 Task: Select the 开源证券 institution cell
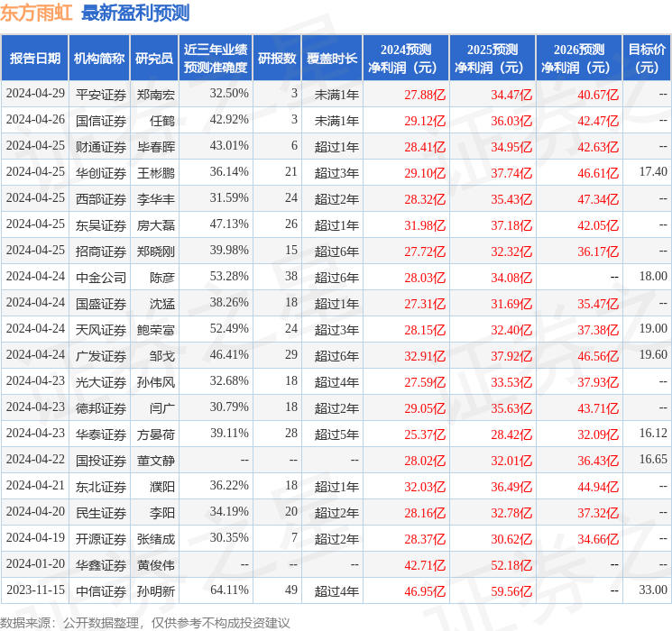[x=101, y=538]
